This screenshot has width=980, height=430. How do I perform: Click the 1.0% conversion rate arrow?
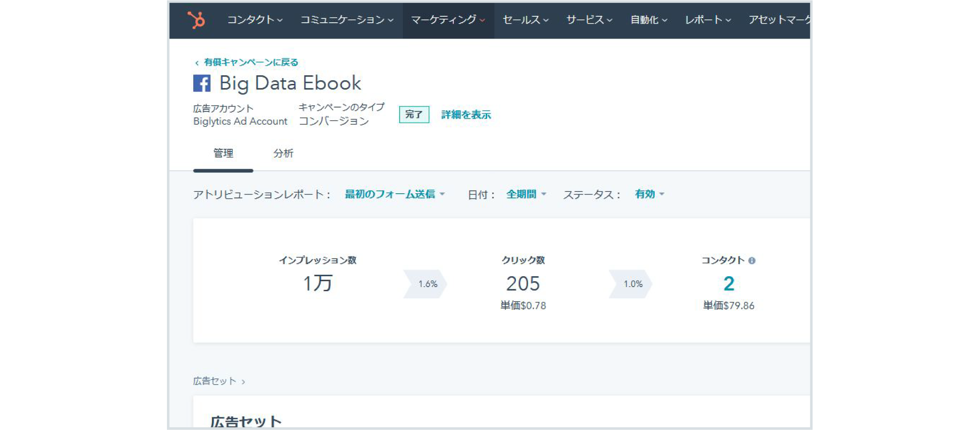pos(631,284)
